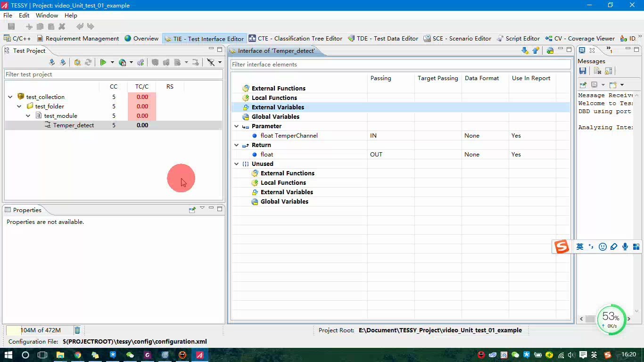The width and height of the screenshot is (644, 362).
Task: Open the report globe dropdown arrow
Action: coord(131,62)
